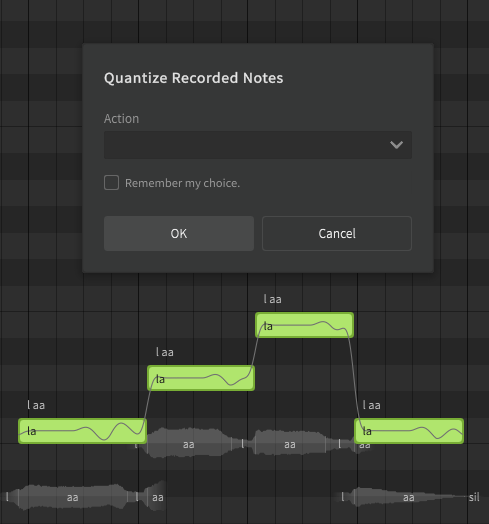Click the 'Remember my choice.' label text
Viewport: 489px width, 524px height.
[x=182, y=183]
